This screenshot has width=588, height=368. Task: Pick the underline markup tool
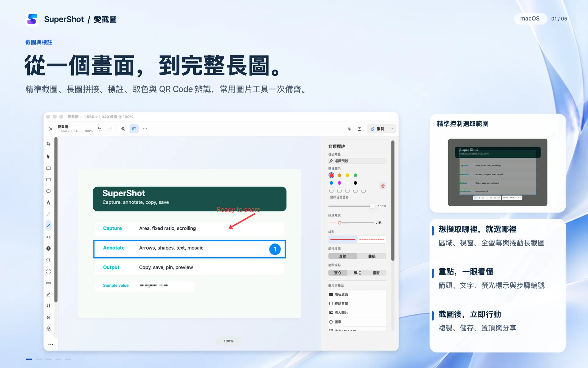48,306
